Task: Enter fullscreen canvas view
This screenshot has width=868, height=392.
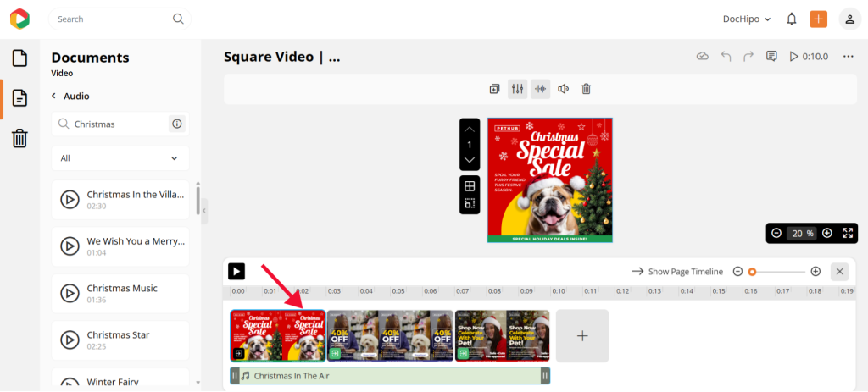Action: [848, 233]
